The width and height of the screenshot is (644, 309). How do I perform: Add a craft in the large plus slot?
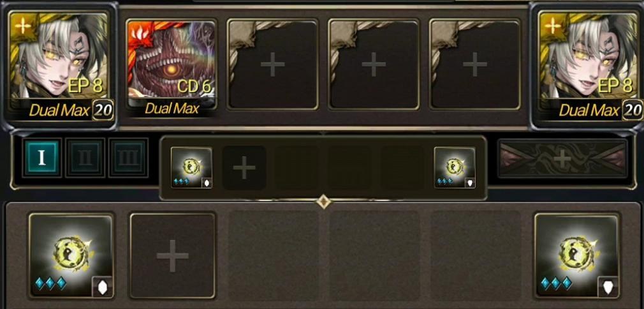pos(173,255)
